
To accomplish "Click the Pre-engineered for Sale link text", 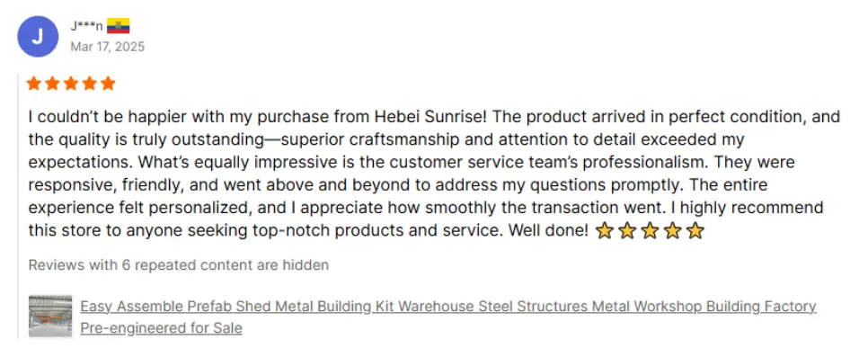I will coord(161,328).
